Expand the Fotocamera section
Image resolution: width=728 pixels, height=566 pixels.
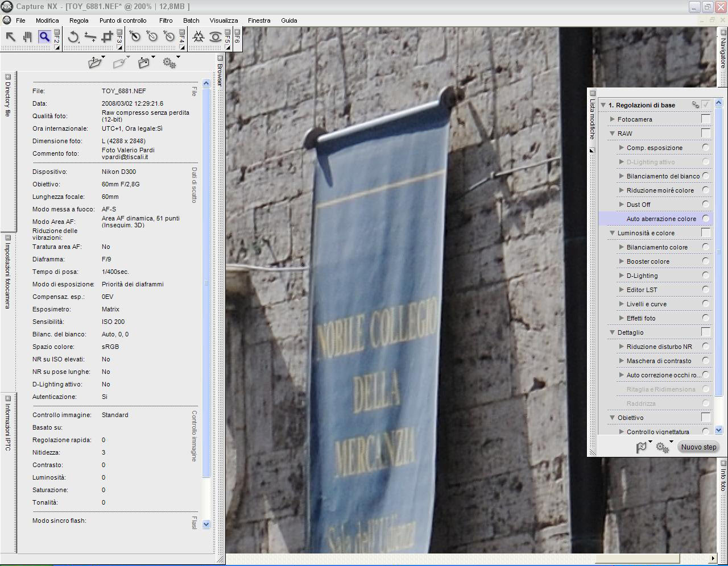pos(613,119)
